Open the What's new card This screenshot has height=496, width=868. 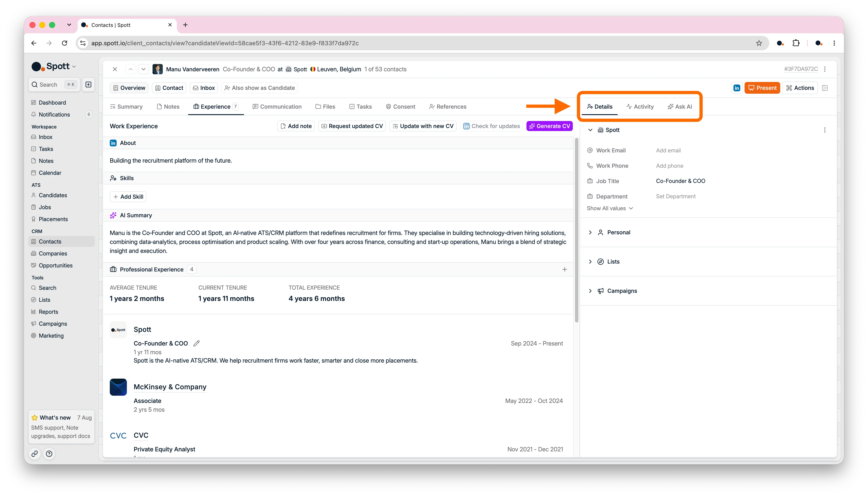[61, 427]
